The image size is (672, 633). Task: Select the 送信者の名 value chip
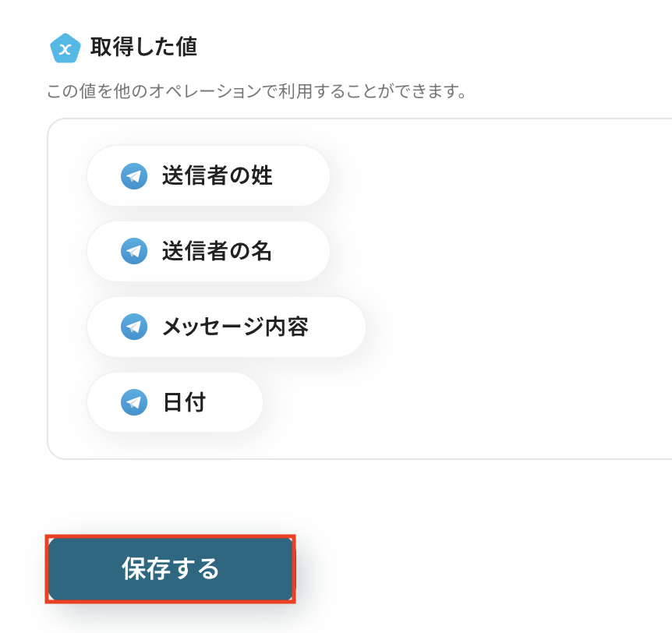point(208,251)
